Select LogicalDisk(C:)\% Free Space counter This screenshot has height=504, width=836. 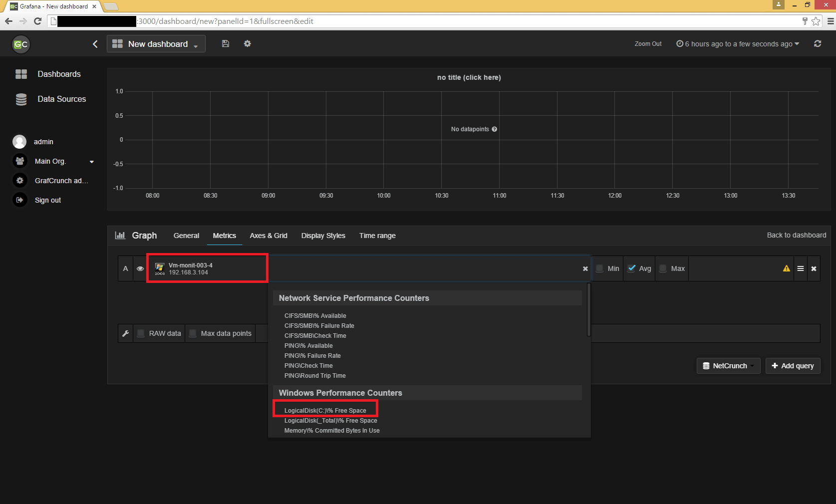325,411
